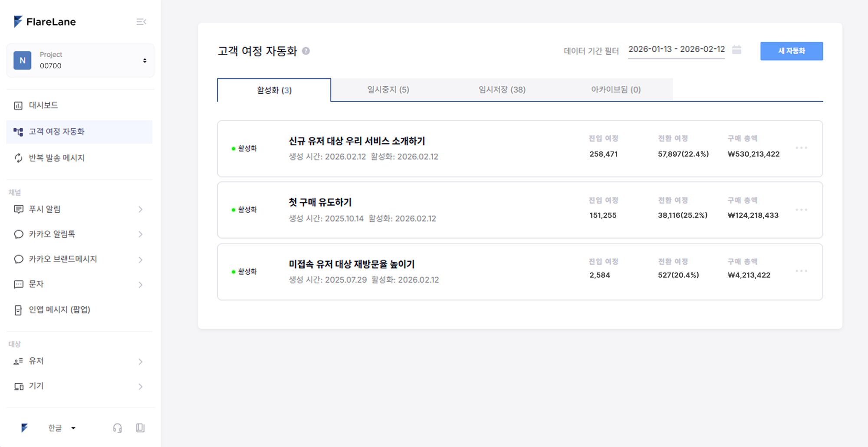This screenshot has width=868, height=447.
Task: Open the documentation book icon
Action: (140, 428)
